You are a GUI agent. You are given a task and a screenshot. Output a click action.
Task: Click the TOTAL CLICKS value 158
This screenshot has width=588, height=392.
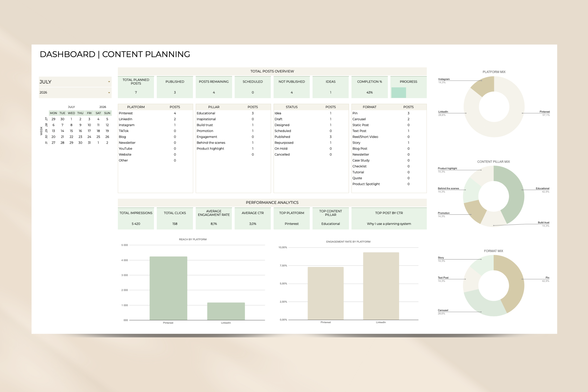(175, 224)
